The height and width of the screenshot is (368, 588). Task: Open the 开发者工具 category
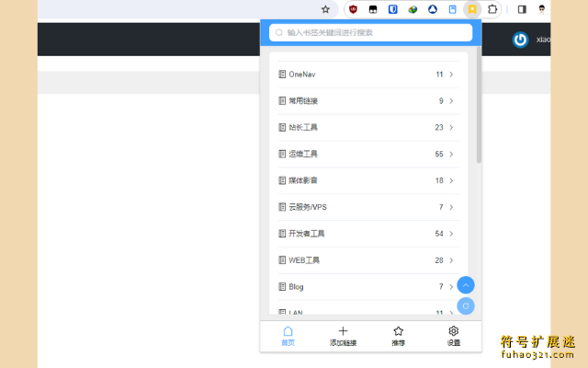(x=368, y=234)
